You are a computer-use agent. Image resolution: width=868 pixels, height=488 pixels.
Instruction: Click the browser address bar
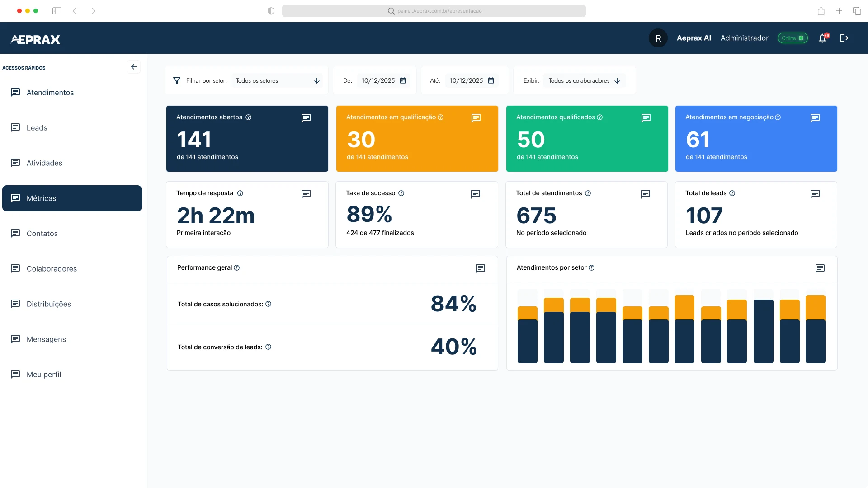pyautogui.click(x=434, y=11)
